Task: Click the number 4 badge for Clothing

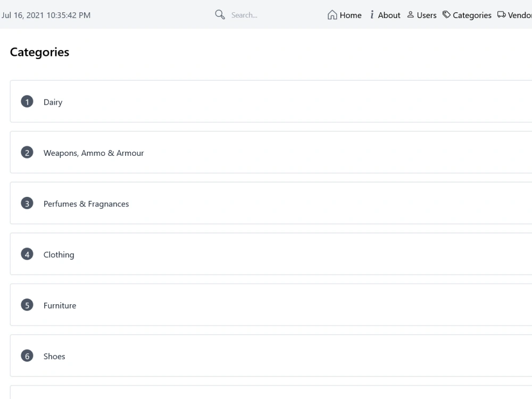Action: click(27, 254)
